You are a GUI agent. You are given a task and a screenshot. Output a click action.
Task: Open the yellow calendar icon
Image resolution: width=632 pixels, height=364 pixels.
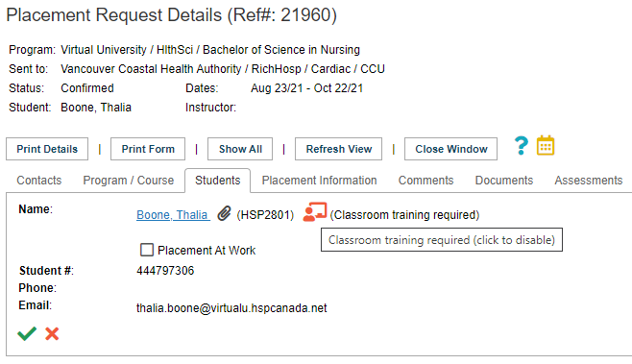coord(546,146)
